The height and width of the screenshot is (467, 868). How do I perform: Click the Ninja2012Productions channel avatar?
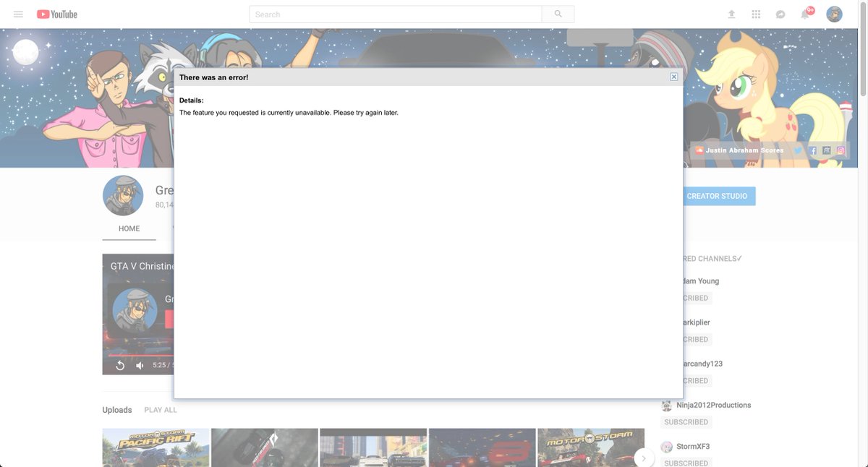[x=666, y=406]
